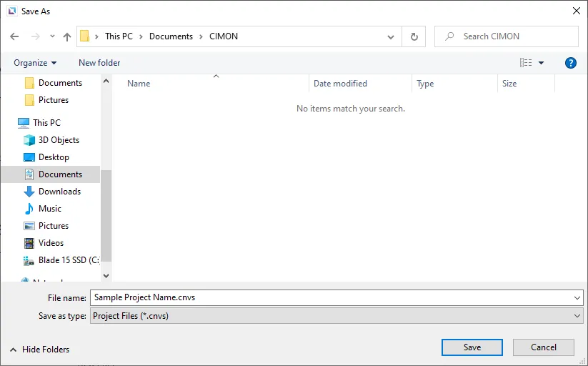This screenshot has height=366, width=588.
Task: Open the Music folder in sidebar
Action: [x=49, y=209]
